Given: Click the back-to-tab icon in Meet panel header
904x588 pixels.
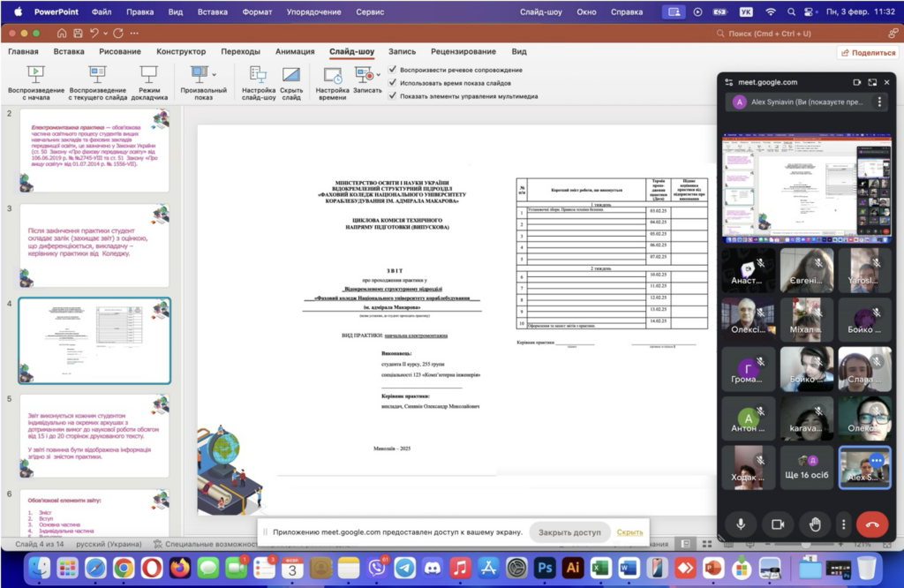Looking at the screenshot, I should (x=856, y=82).
